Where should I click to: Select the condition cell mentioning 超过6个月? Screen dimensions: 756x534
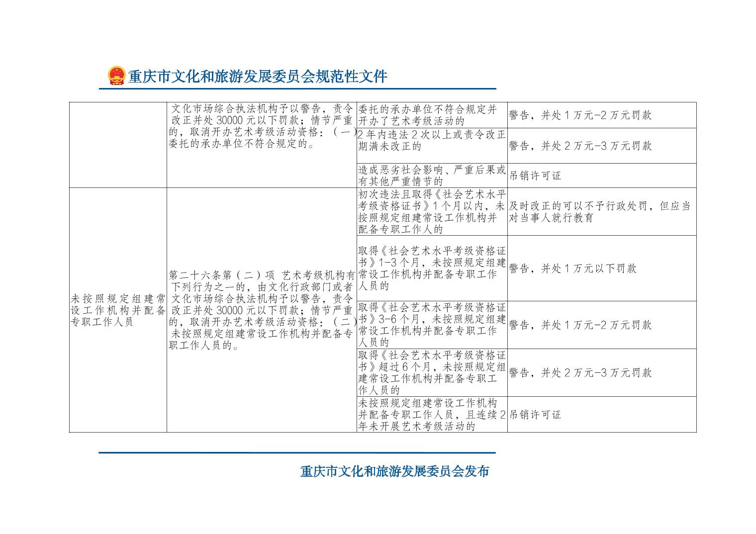pyautogui.click(x=431, y=372)
